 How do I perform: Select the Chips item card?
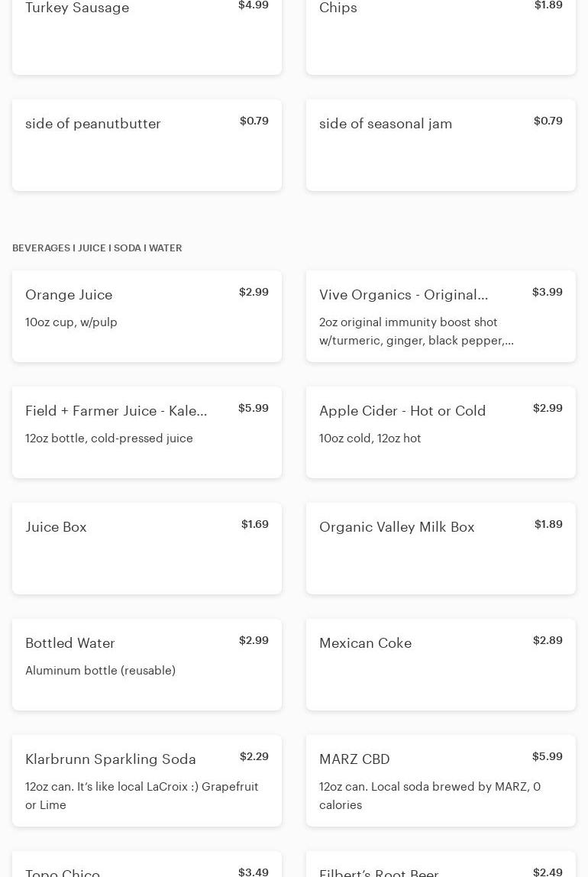click(x=441, y=34)
